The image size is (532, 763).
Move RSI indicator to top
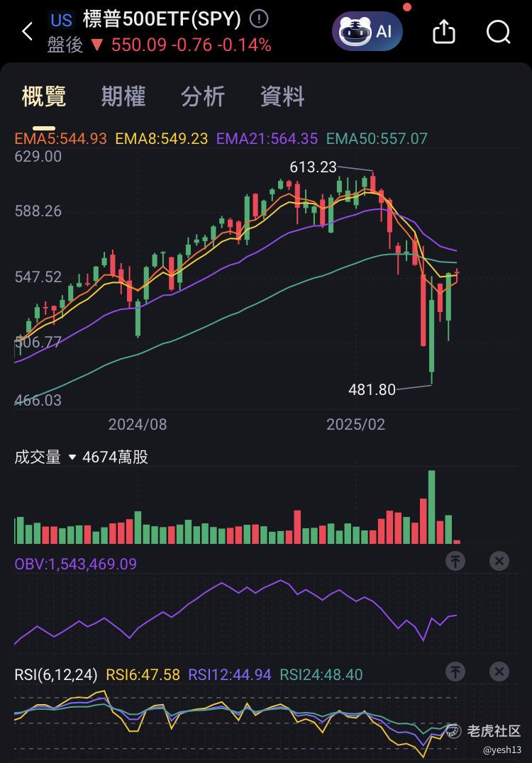coord(455,672)
